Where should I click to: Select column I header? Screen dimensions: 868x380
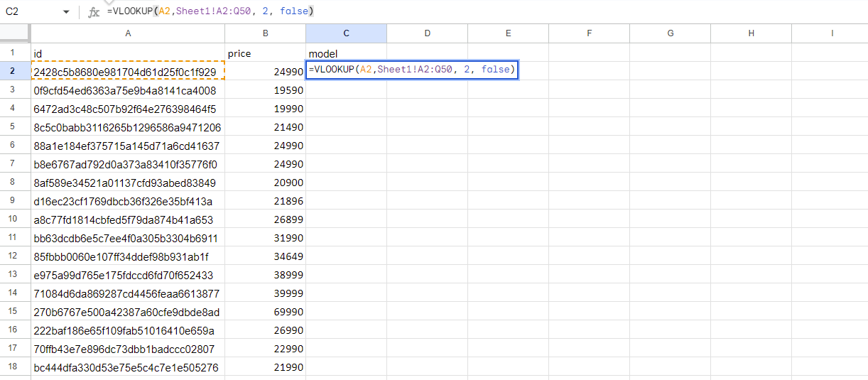(x=831, y=33)
